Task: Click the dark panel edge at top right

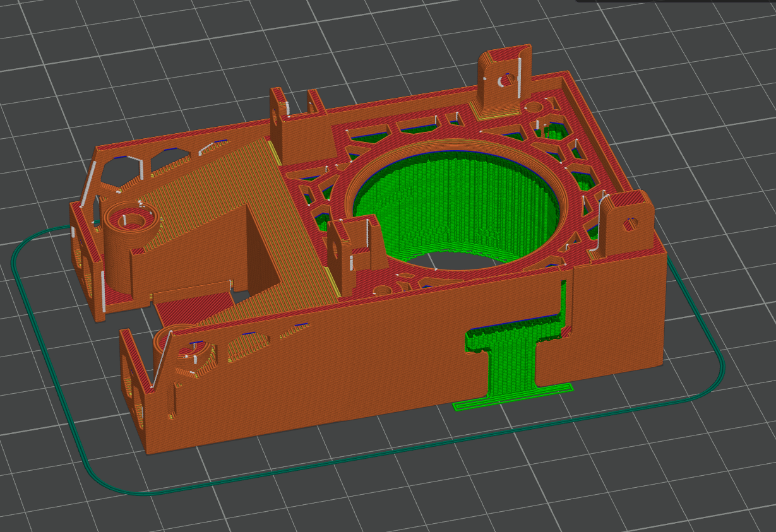Action: (x=676, y=1)
